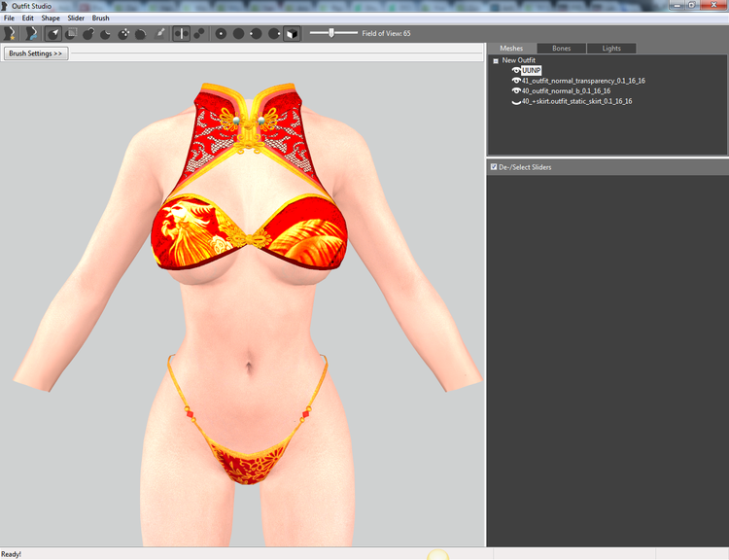The height and width of the screenshot is (560, 729).
Task: Toggle perspective cube view button
Action: click(292, 33)
